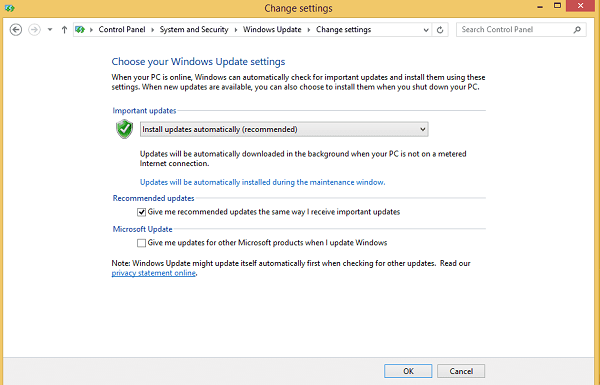Viewport: 600px width, 385px height.
Task: Refresh the Control Panel page
Action: [x=440, y=30]
